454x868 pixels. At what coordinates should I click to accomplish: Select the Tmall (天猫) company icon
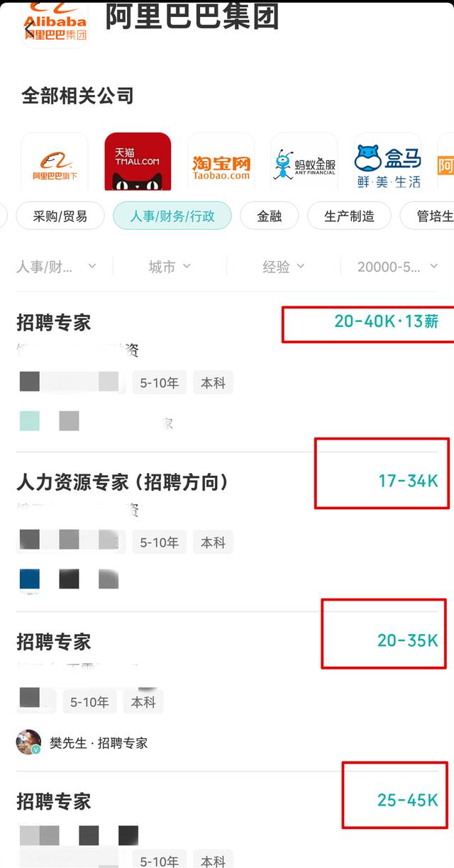pos(137,162)
